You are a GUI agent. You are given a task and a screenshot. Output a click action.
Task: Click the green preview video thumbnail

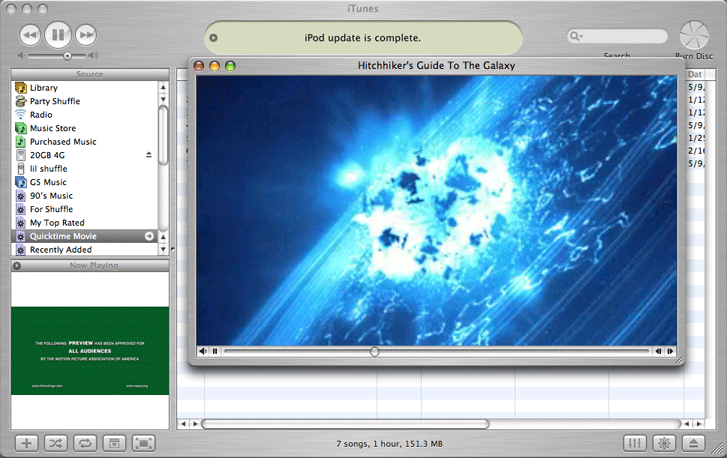pyautogui.click(x=90, y=351)
